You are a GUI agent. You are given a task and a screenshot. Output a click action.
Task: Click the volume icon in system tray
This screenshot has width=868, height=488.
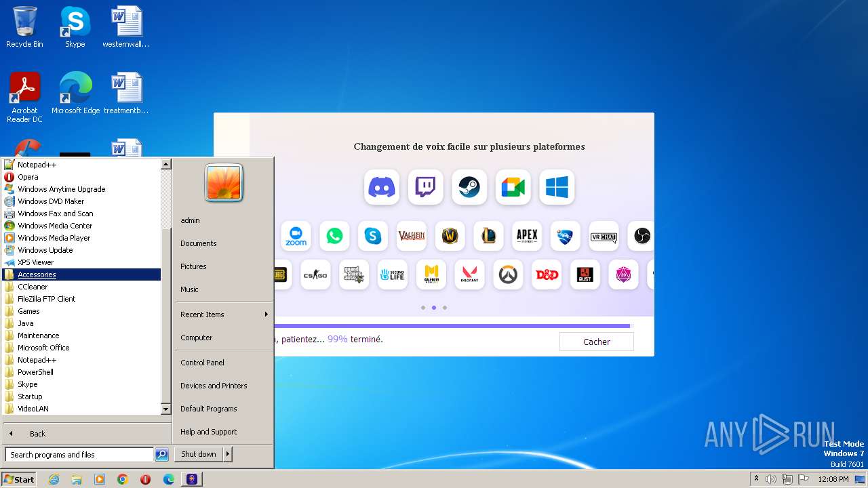(771, 479)
